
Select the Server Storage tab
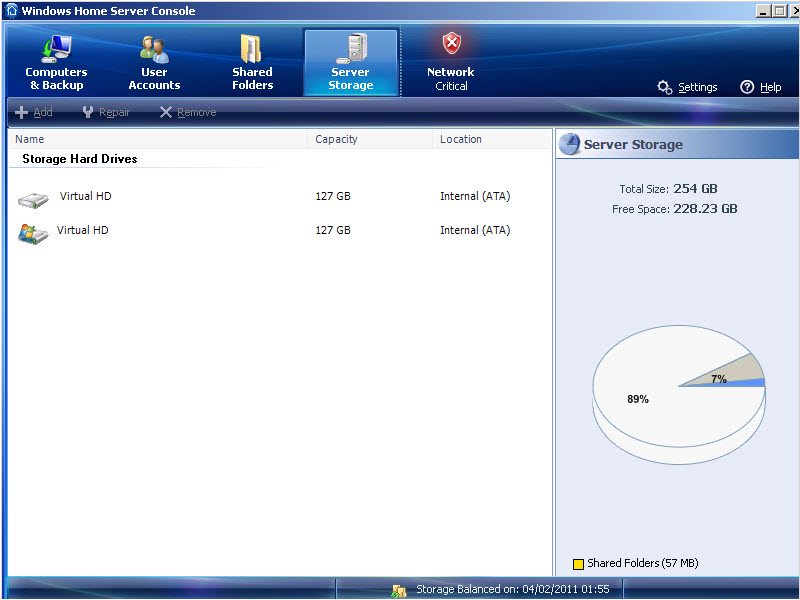point(351,62)
